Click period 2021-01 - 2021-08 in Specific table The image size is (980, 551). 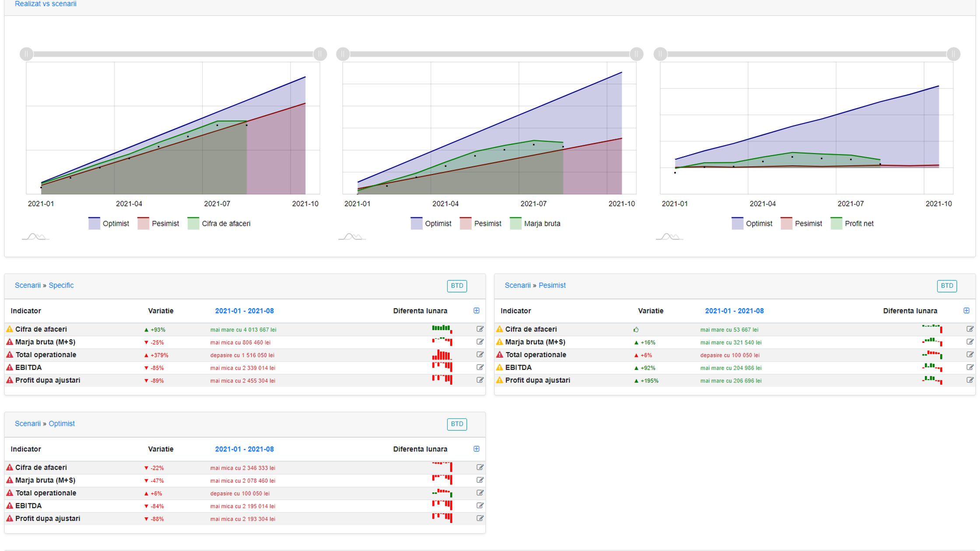[x=245, y=311]
